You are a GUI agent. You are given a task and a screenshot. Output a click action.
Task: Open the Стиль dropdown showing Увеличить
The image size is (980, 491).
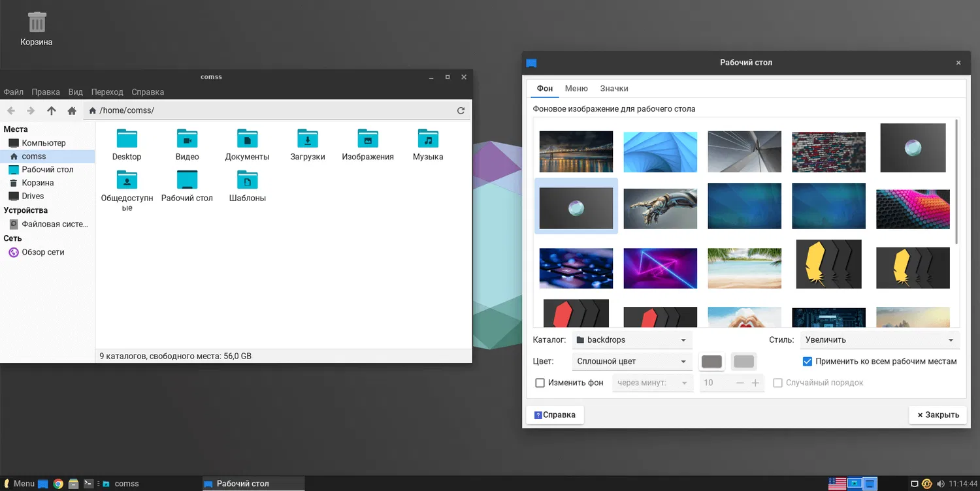(880, 340)
